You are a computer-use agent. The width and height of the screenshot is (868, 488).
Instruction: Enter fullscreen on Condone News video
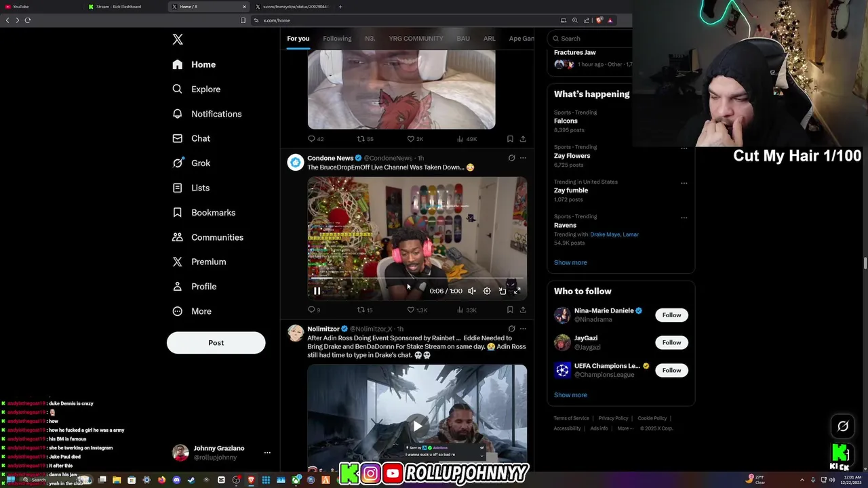click(x=517, y=291)
